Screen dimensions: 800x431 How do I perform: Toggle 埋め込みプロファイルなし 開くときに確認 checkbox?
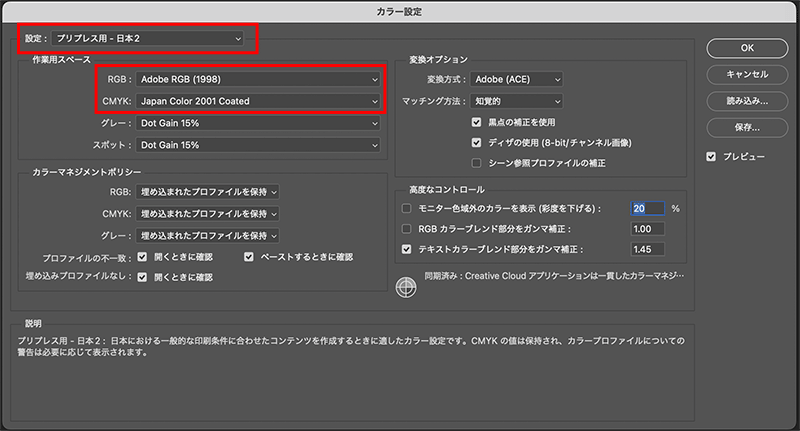[142, 277]
